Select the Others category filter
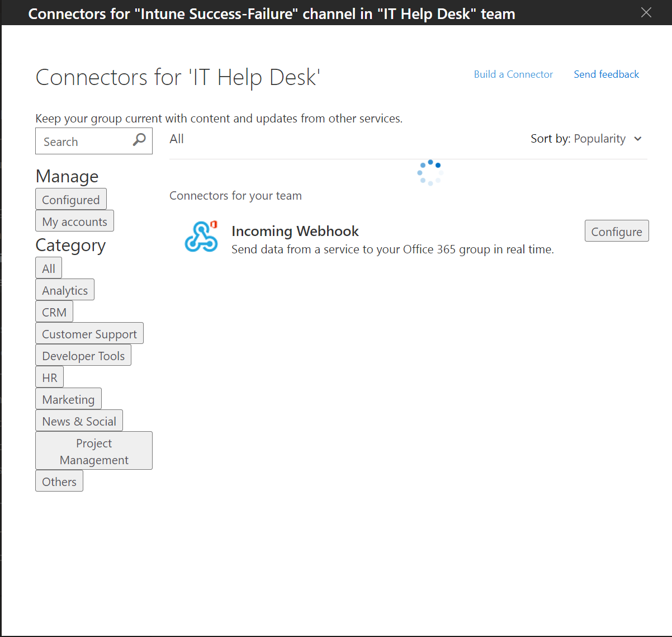The height and width of the screenshot is (637, 672). pos(59,481)
